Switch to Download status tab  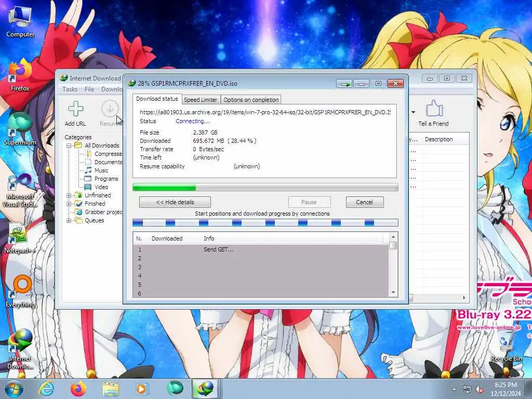click(157, 99)
